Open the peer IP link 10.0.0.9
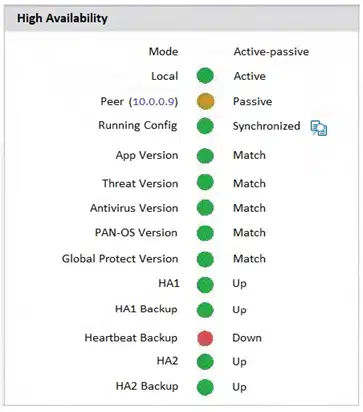This screenshot has width=363, height=412. pyautogui.click(x=154, y=101)
